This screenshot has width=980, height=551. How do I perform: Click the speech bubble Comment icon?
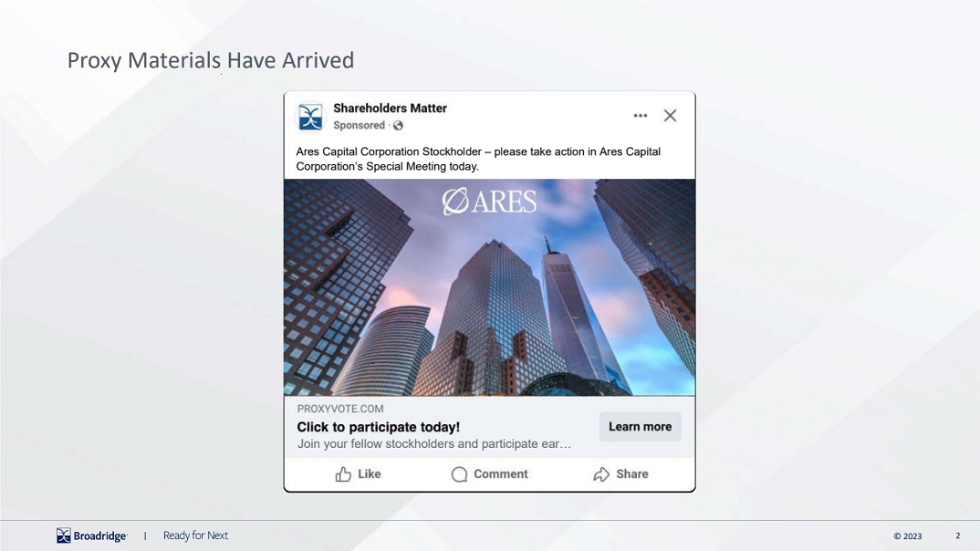coord(459,474)
